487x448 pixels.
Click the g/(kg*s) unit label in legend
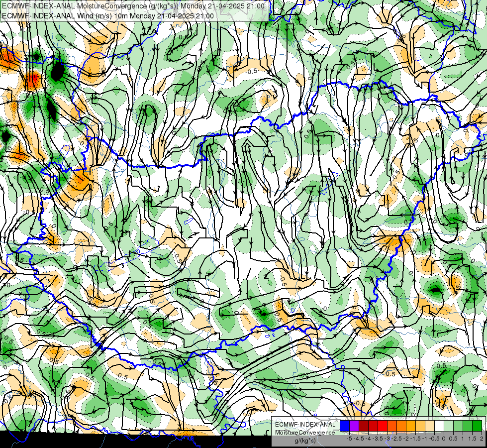coord(305,441)
